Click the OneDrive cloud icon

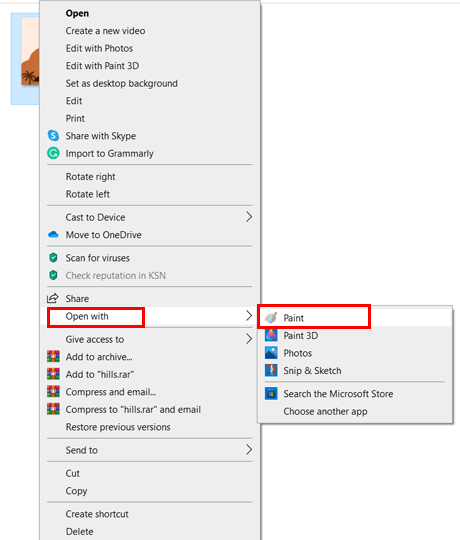(53, 235)
